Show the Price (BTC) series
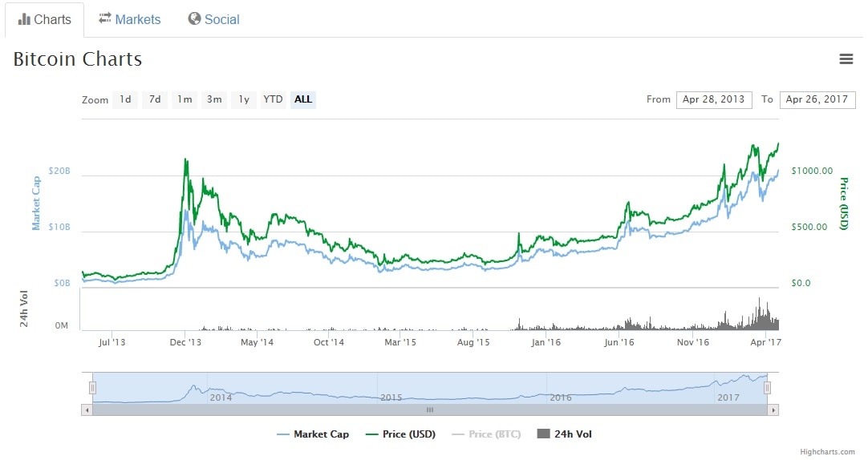 (x=486, y=434)
